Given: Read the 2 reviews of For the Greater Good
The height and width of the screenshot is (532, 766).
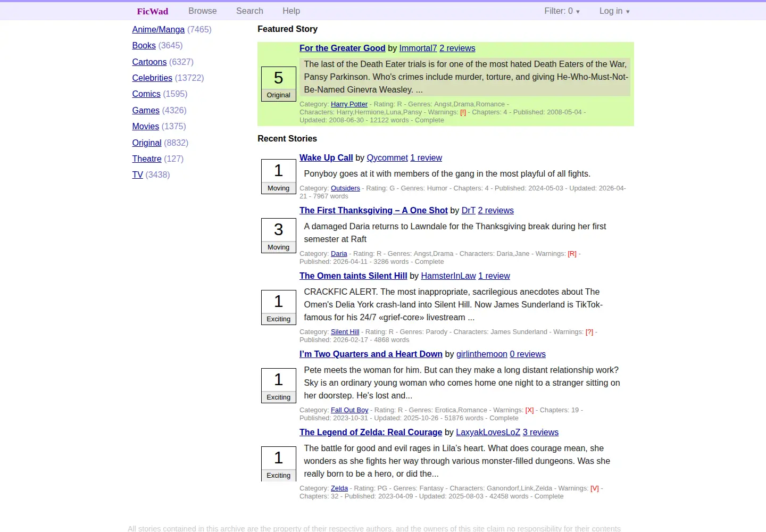Looking at the screenshot, I should pos(457,48).
